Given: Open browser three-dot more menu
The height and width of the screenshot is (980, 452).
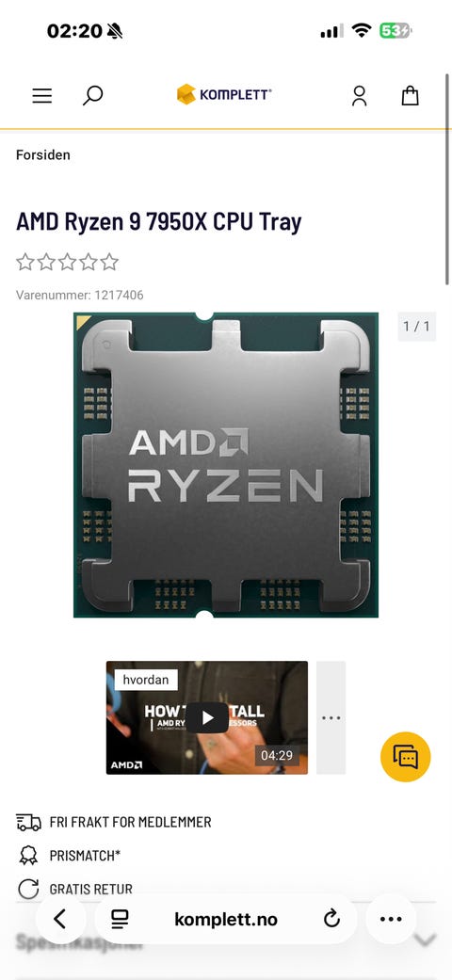Looking at the screenshot, I should [x=391, y=919].
